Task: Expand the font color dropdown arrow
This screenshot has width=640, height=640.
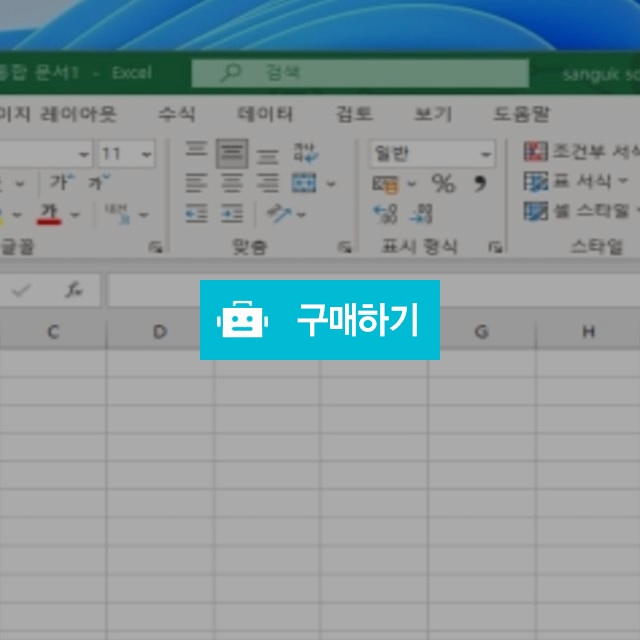Action: click(x=75, y=215)
